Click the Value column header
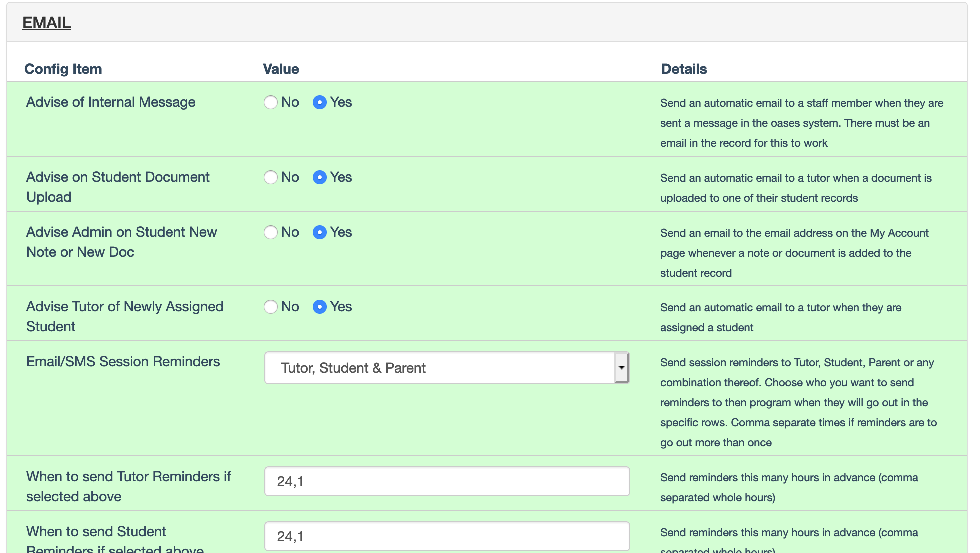Viewport: 980px width, 553px height. (281, 69)
